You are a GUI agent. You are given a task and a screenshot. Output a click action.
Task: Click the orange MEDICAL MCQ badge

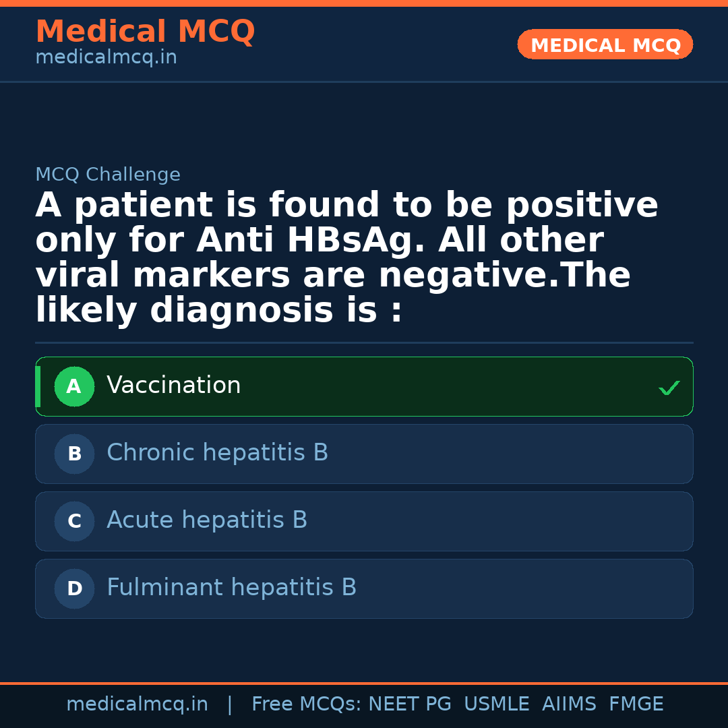click(x=605, y=44)
